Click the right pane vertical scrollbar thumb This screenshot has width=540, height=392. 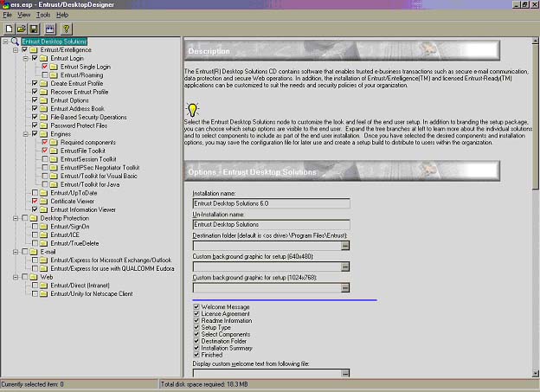click(x=535, y=117)
